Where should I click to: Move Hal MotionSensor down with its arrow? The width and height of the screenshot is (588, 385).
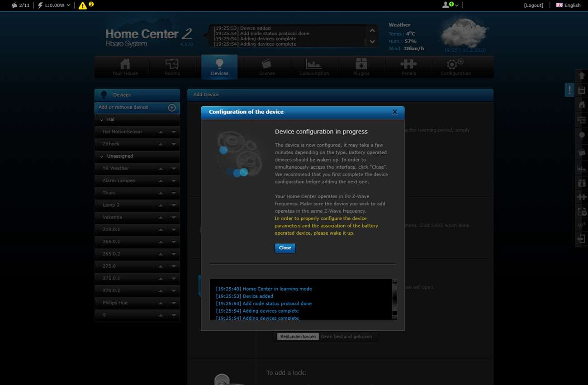click(174, 132)
